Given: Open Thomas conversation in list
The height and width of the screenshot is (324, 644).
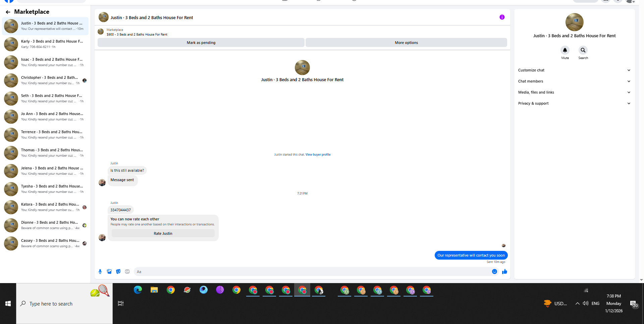Looking at the screenshot, I should tap(45, 153).
